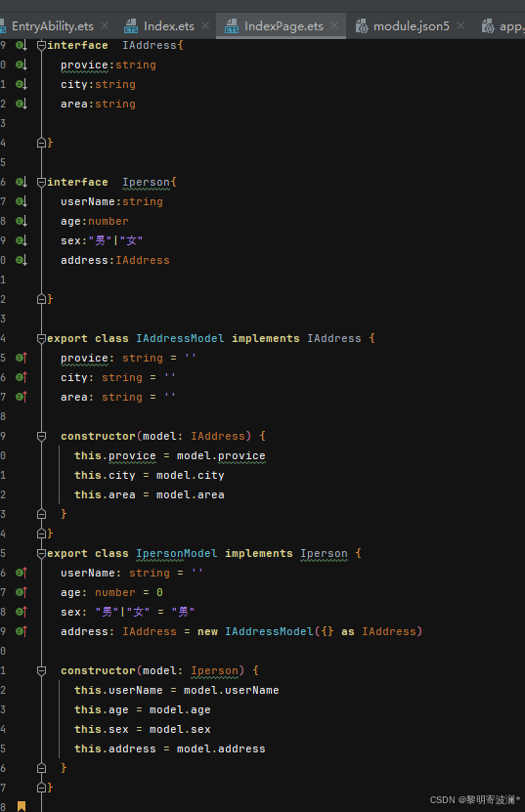Click implemented gutter icon beside interface IAddress
This screenshot has height=812, width=525.
click(22, 46)
